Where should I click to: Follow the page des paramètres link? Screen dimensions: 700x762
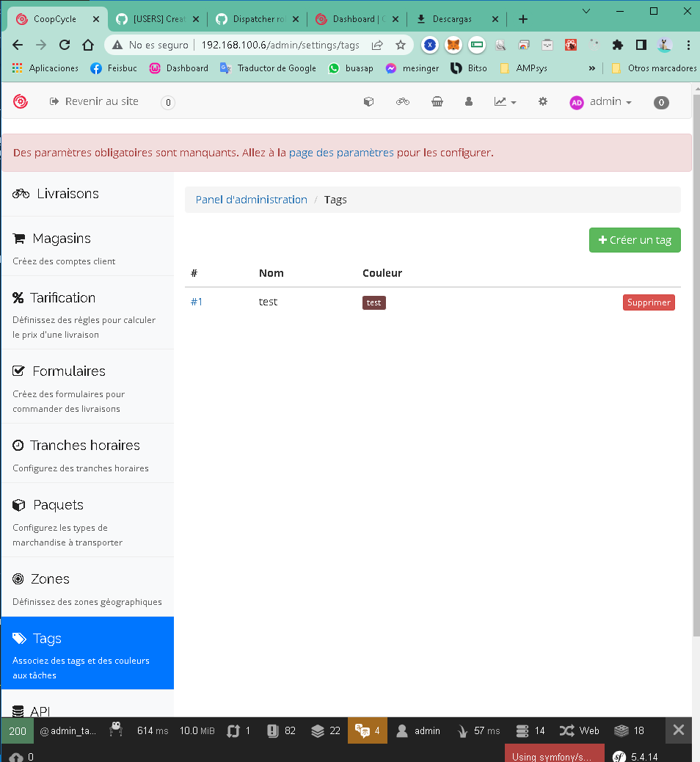341,153
